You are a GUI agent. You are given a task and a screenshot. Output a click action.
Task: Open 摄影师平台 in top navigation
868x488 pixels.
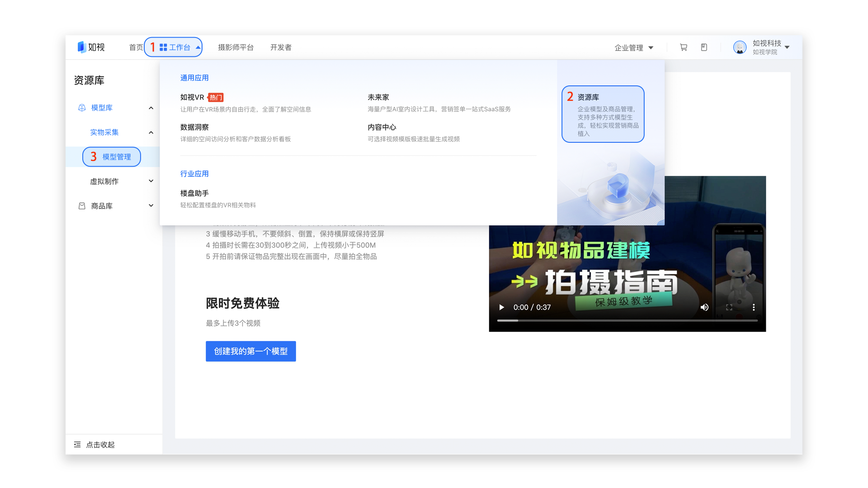[236, 47]
